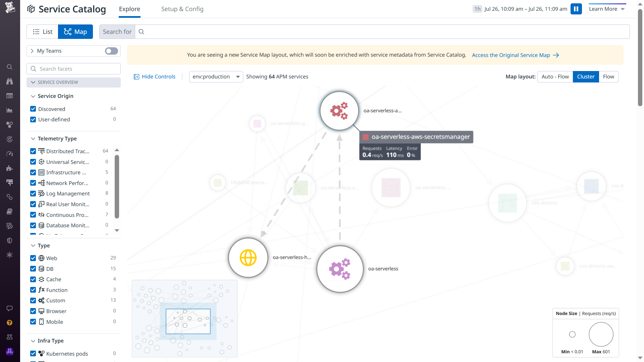
Task: Open search from left sidebar magnifier
Action: pyautogui.click(x=10, y=67)
